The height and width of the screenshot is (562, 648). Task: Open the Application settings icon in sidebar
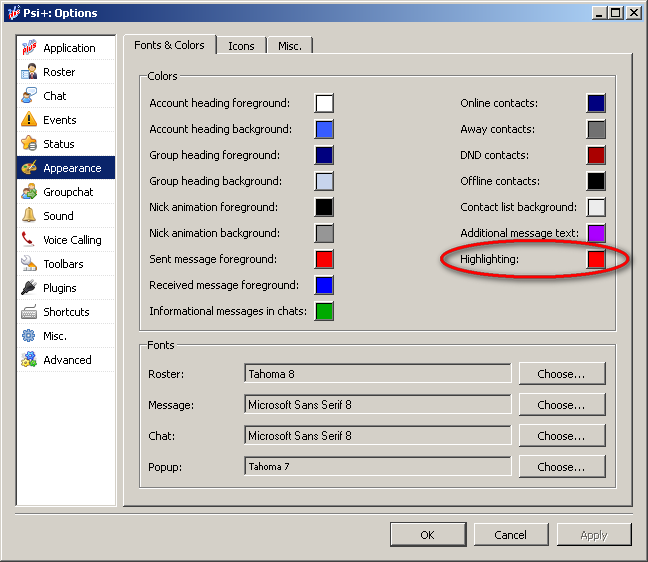point(29,48)
